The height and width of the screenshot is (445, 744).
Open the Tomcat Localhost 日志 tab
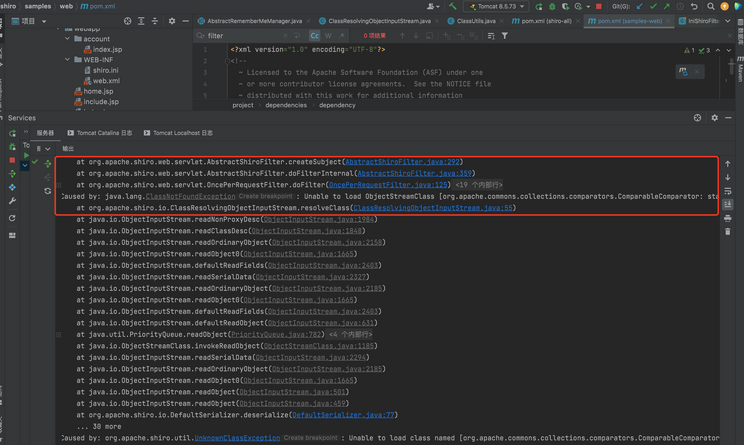178,133
